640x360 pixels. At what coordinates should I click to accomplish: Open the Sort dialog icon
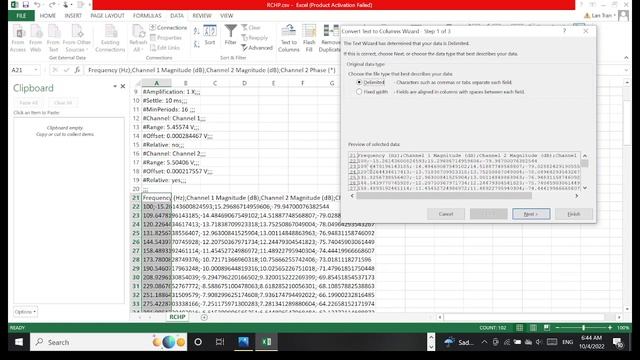click(210, 35)
